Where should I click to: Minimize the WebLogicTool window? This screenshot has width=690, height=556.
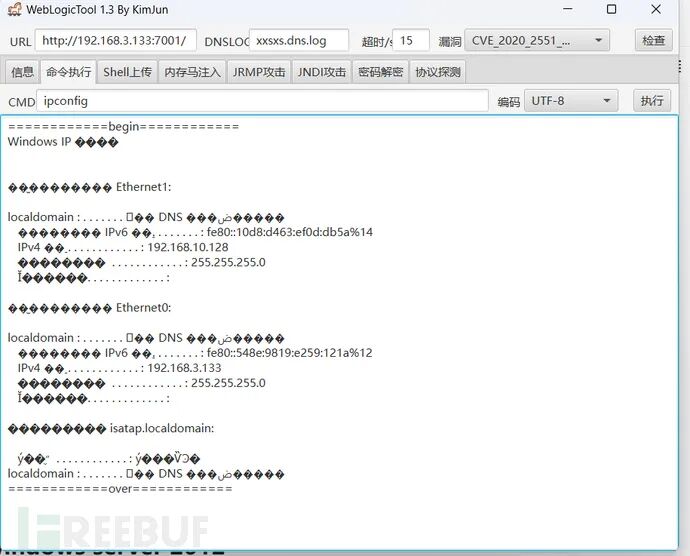[x=568, y=9]
